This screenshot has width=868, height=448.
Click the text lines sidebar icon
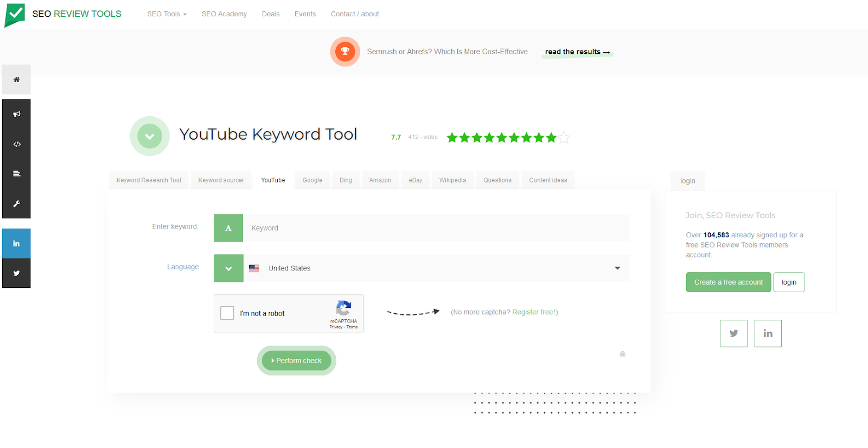coord(16,174)
